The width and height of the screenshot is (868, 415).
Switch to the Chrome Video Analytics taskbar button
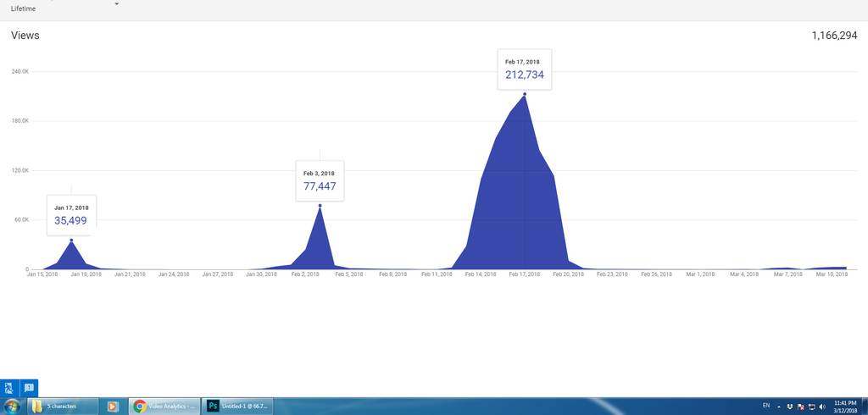tap(165, 407)
